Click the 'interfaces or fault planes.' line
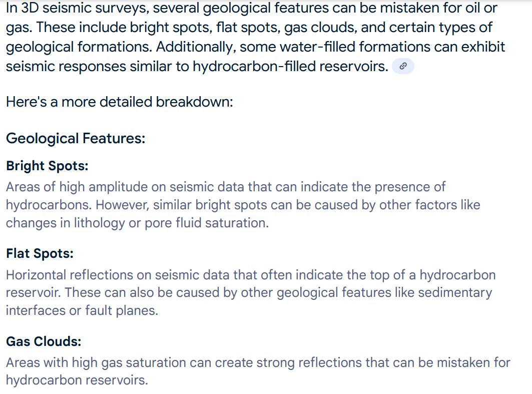The height and width of the screenshot is (394, 532). click(x=82, y=310)
